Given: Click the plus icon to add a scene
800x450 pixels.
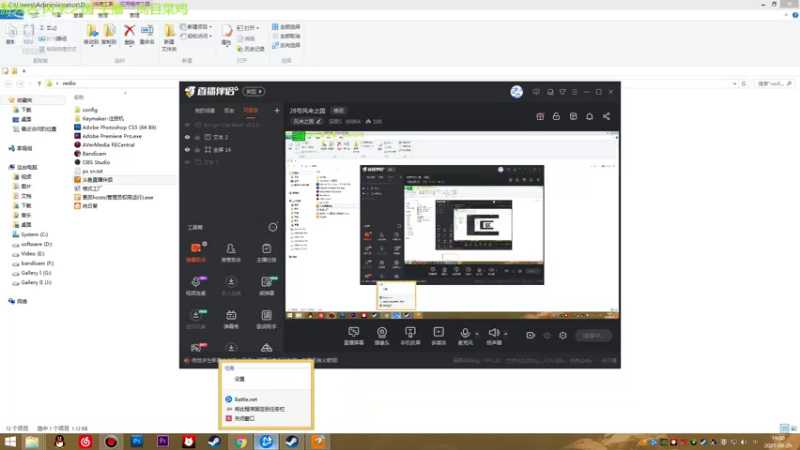Looking at the screenshot, I should click(x=277, y=110).
